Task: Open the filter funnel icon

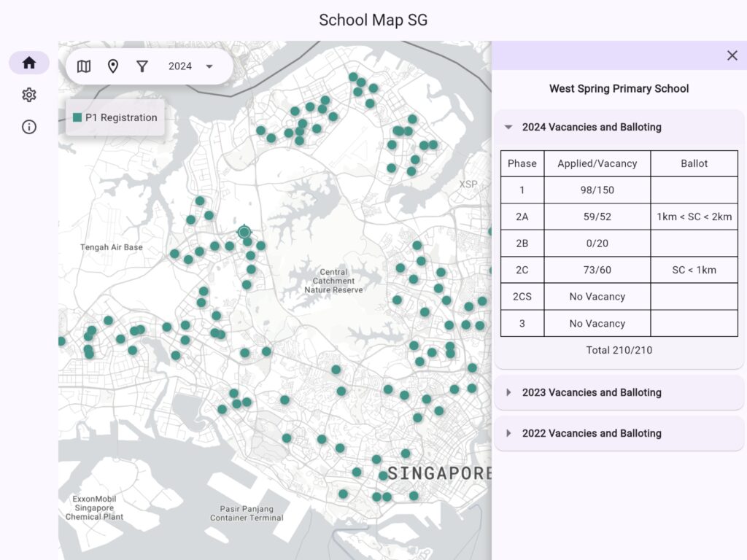Action: click(142, 66)
